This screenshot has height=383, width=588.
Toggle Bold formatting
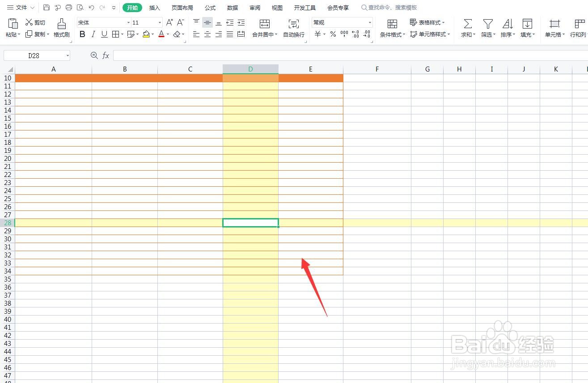coord(82,34)
